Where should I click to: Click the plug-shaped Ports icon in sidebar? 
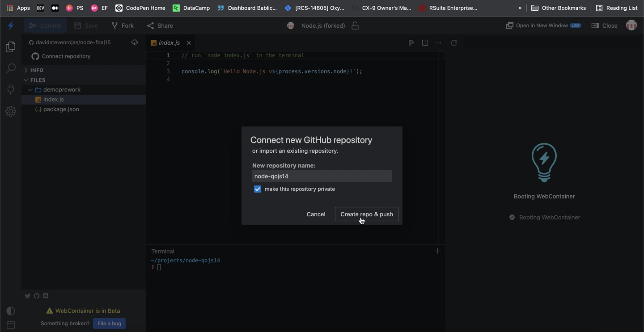click(x=11, y=89)
